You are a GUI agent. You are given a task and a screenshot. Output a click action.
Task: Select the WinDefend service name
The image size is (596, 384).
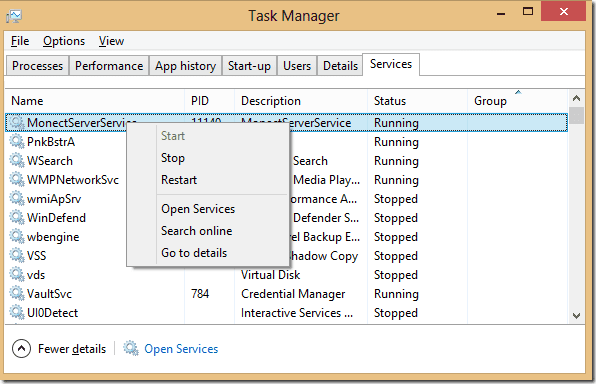pos(56,218)
